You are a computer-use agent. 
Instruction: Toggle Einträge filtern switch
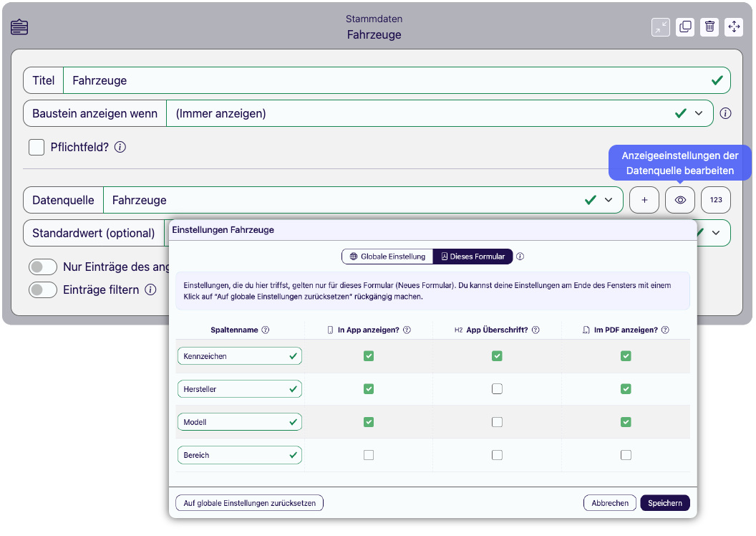coord(43,290)
